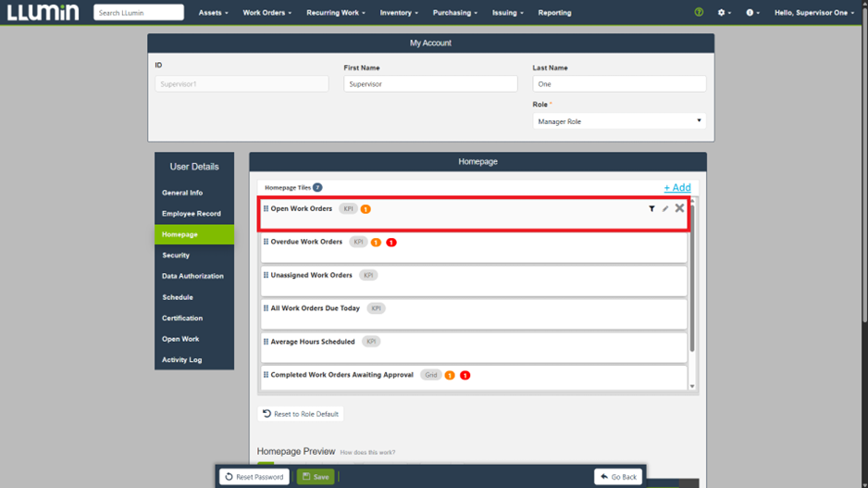Click All Work Orders Due Today title
The height and width of the screenshot is (488, 868).
click(x=315, y=308)
